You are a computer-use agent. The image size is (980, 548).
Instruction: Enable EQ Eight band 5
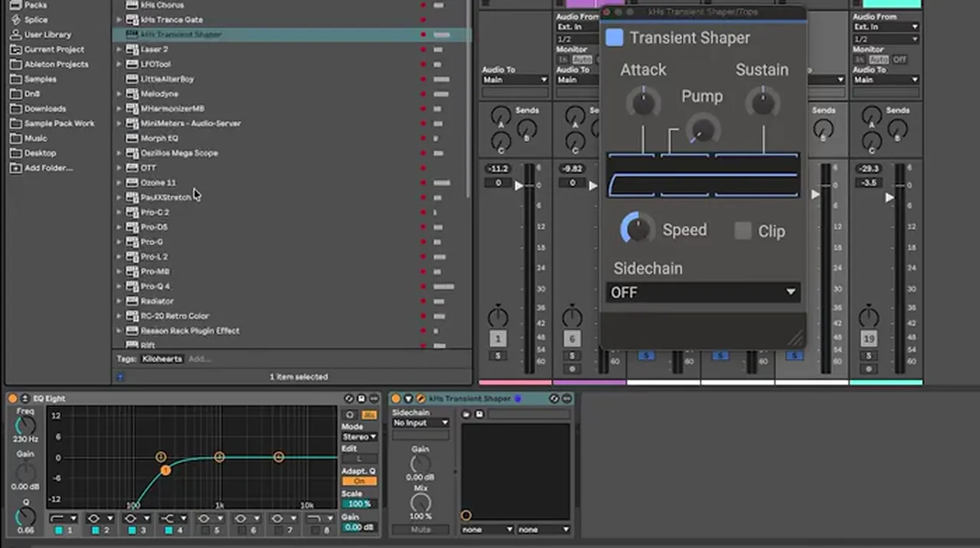click(207, 530)
